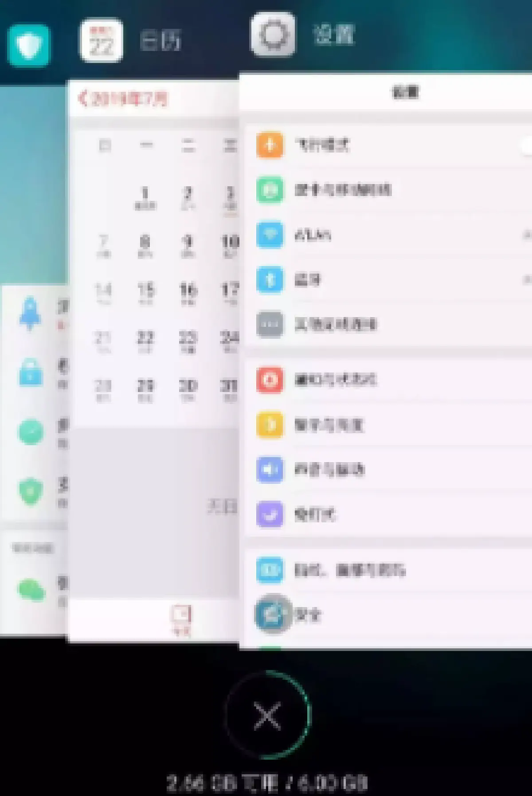Select date 22 in the July calendar
The width and height of the screenshot is (532, 796).
[145, 341]
